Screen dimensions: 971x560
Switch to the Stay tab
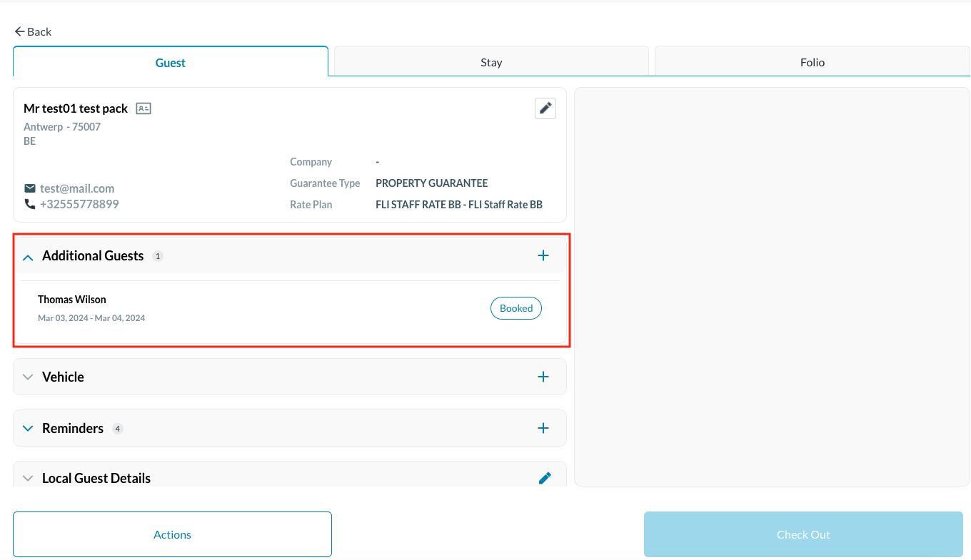pos(491,62)
